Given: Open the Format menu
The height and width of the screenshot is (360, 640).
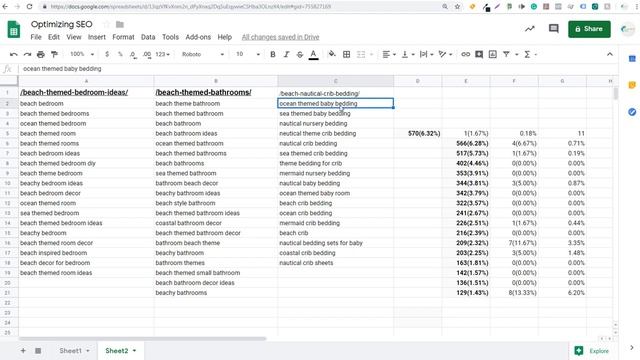Looking at the screenshot, I should coord(123,37).
